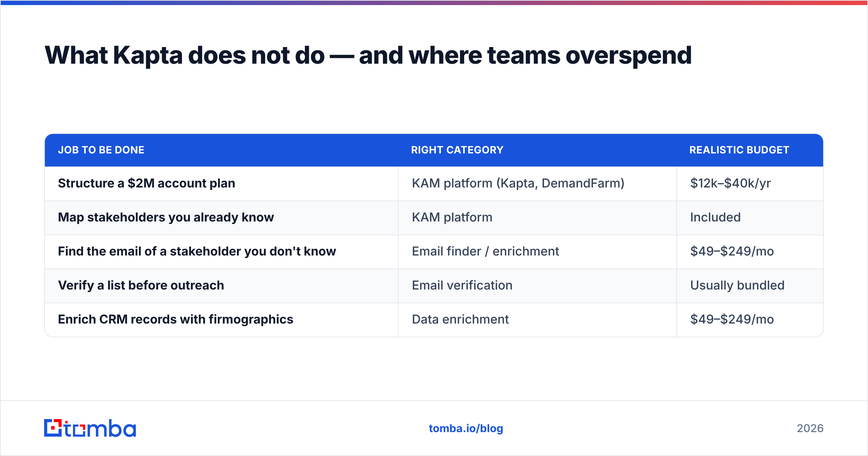The width and height of the screenshot is (868, 456).
Task: Click the REALISTIC BUDGET column header
Action: (x=739, y=150)
